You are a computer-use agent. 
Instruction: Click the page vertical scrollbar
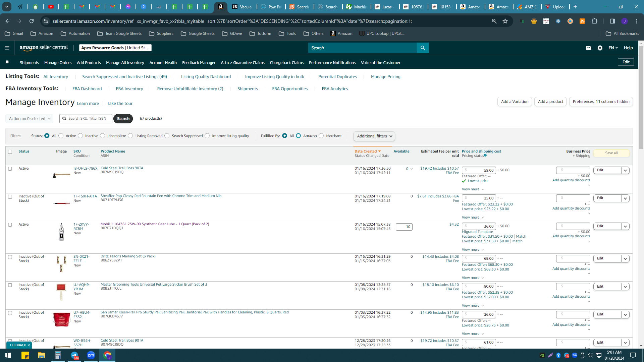(x=641, y=97)
